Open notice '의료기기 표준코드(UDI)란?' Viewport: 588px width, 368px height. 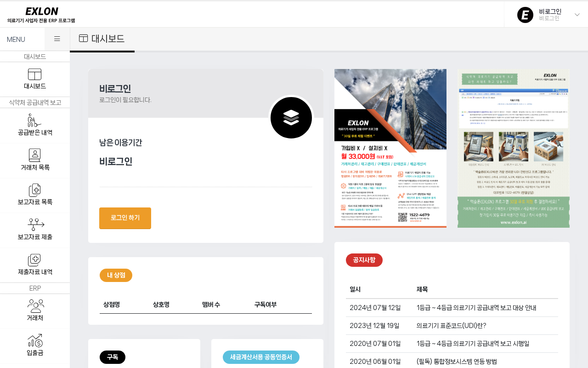click(451, 326)
